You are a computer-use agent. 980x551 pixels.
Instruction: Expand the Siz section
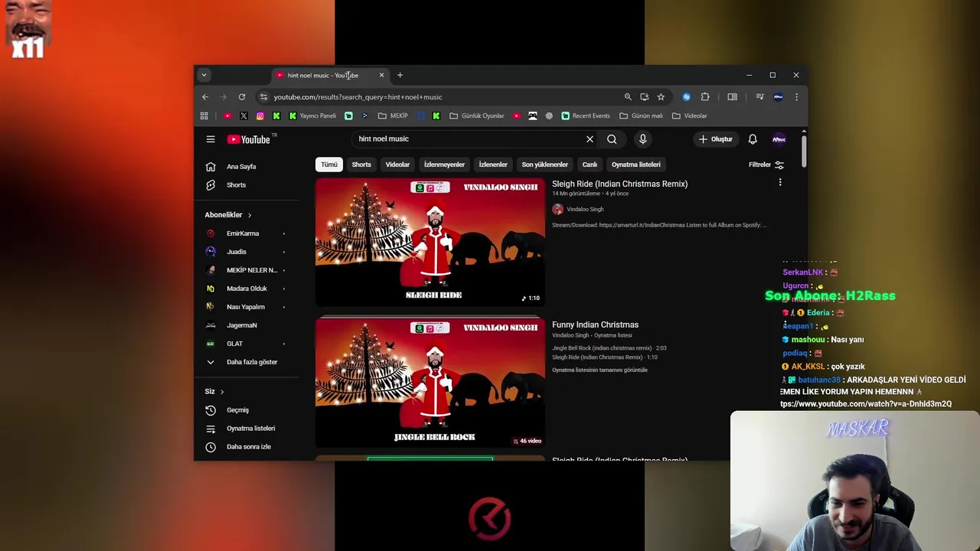(214, 392)
